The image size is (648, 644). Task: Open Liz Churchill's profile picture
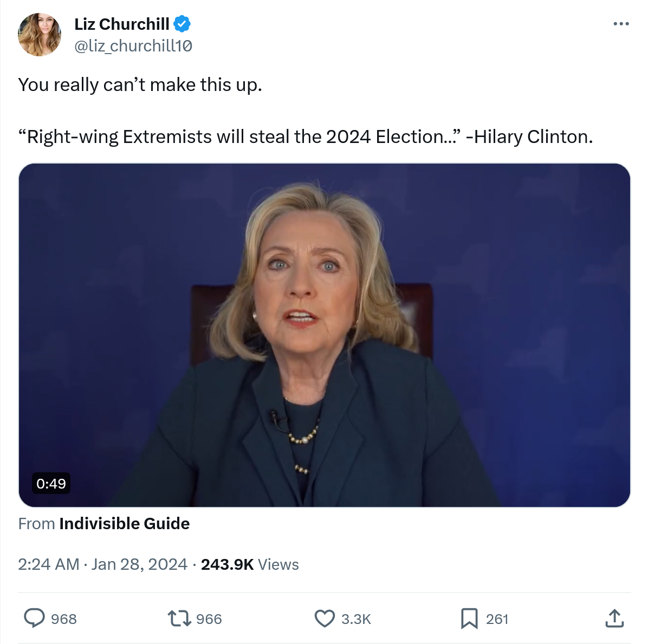(40, 35)
